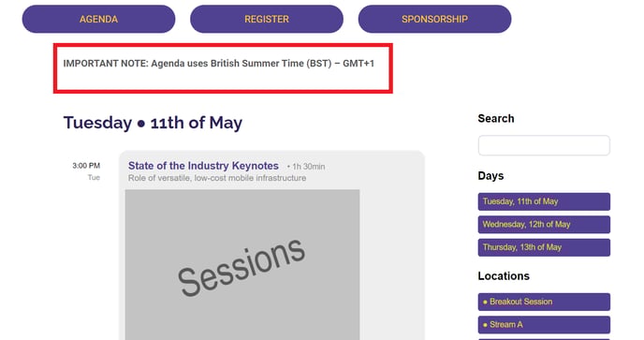Select Thursday, 13th of May day filter
Viewport: 644px width, 340px height.
[544, 247]
